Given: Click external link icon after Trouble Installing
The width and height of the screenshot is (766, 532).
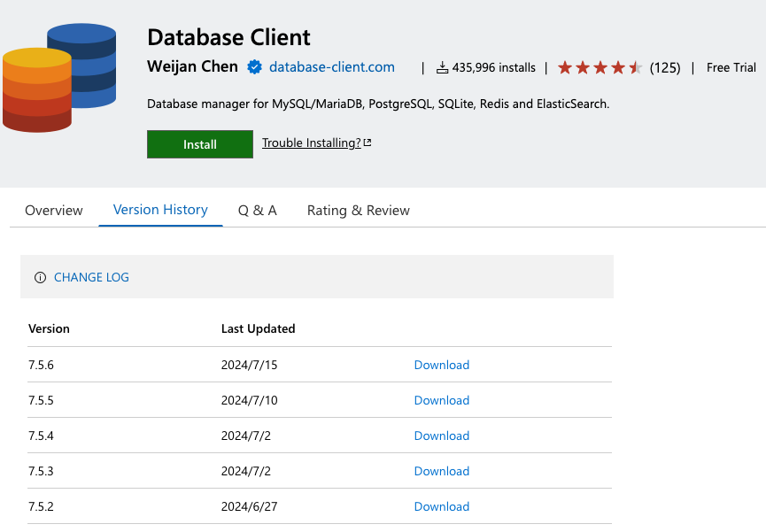Looking at the screenshot, I should tap(368, 143).
